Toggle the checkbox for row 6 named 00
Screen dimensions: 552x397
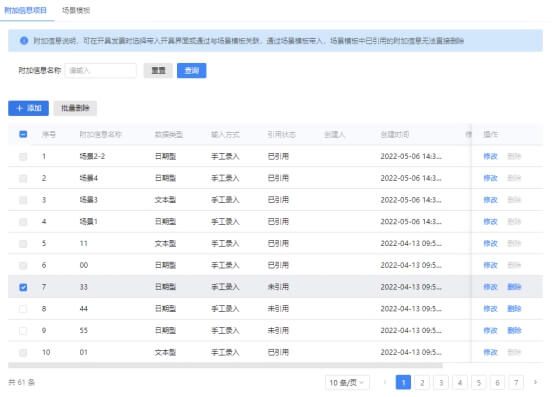(23, 265)
